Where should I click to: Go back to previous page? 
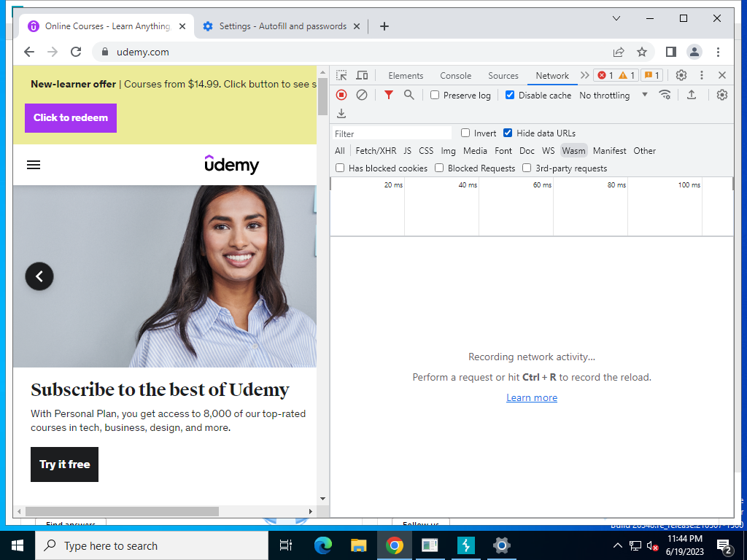tap(29, 52)
